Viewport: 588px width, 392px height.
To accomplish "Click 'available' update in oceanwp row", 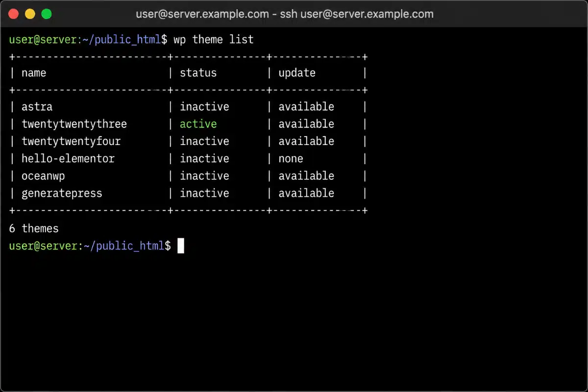I will [306, 176].
